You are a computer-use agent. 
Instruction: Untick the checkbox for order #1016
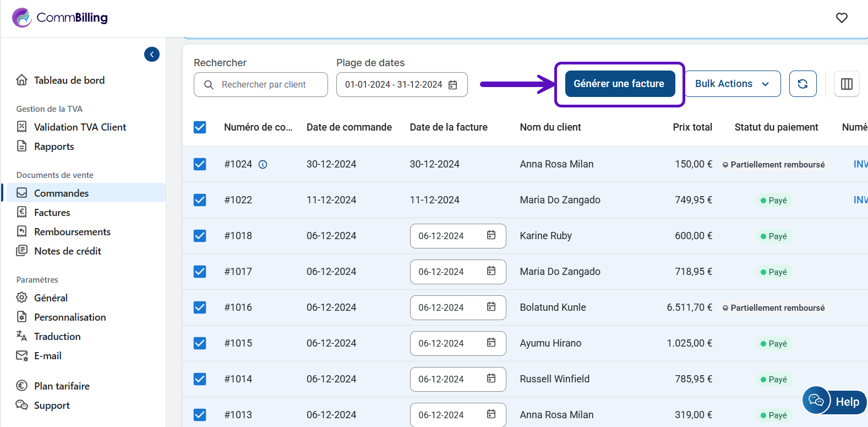pyautogui.click(x=200, y=307)
